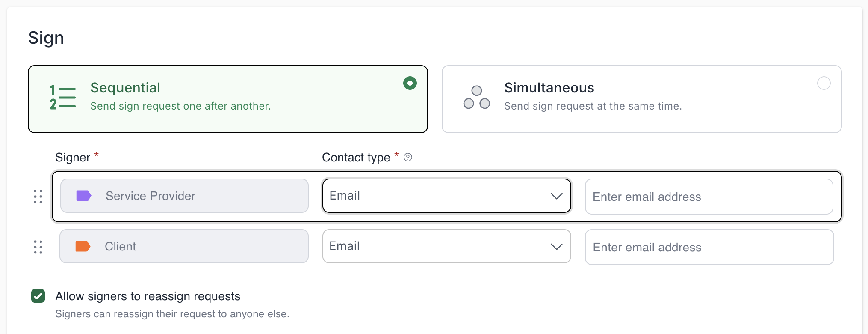
Task: Select the Sequential radio button
Action: 410,83
